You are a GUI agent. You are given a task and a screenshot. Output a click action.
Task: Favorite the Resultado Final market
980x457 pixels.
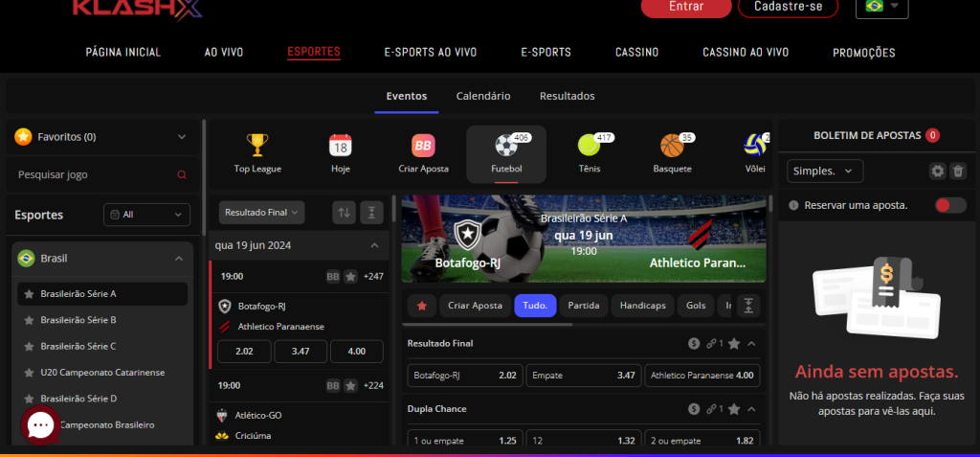coord(734,343)
